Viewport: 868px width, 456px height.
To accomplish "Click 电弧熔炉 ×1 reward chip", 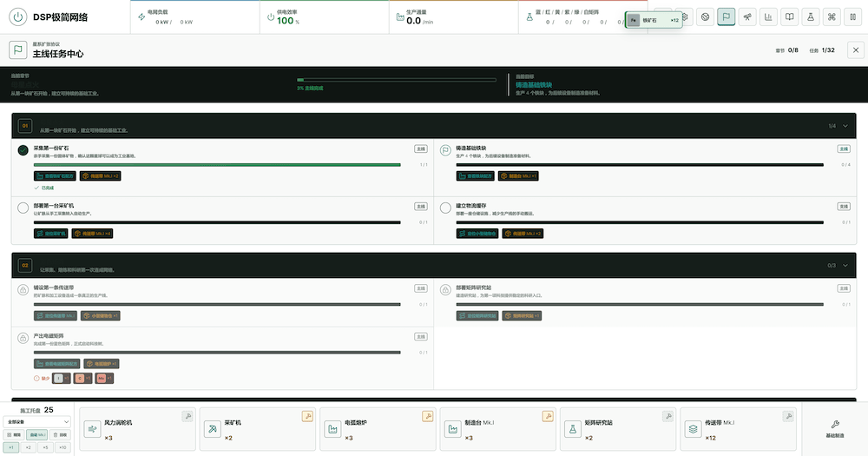I will coord(102,363).
